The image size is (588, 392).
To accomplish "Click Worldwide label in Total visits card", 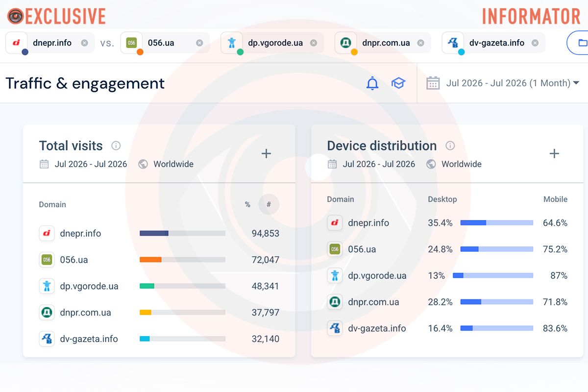I will pyautogui.click(x=173, y=164).
